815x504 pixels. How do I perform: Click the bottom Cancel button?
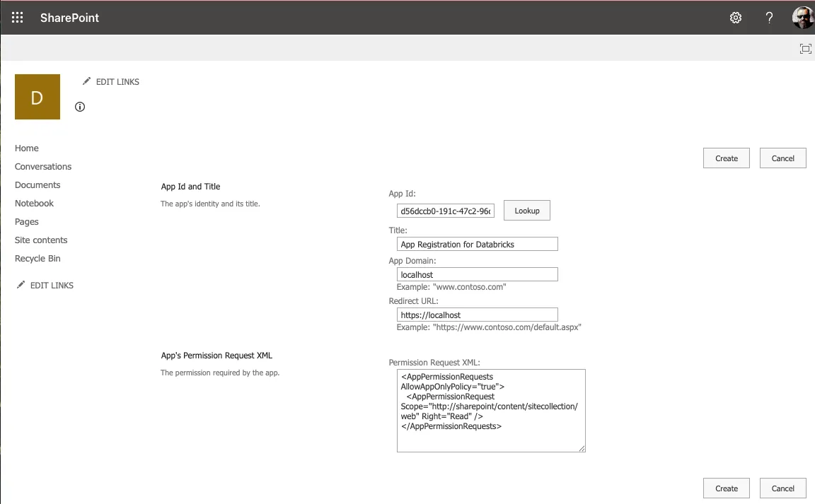782,488
